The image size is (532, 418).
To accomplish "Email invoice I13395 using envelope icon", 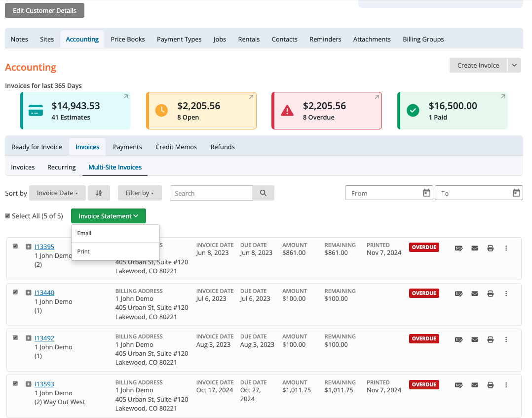I will (475, 248).
